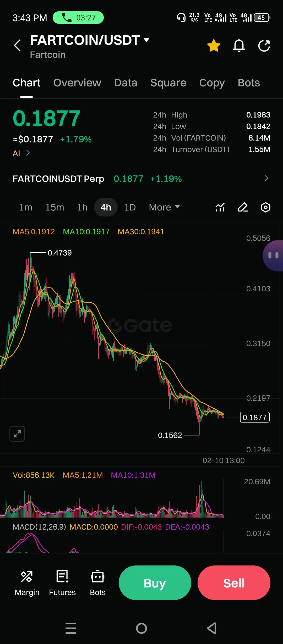The width and height of the screenshot is (283, 644).
Task: Open the FARTCOIN/USDT pair dropdown
Action: coord(90,40)
